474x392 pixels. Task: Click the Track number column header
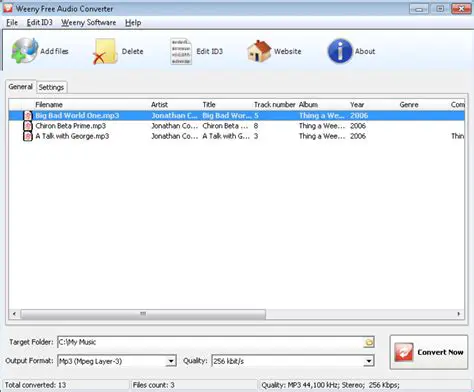(275, 105)
